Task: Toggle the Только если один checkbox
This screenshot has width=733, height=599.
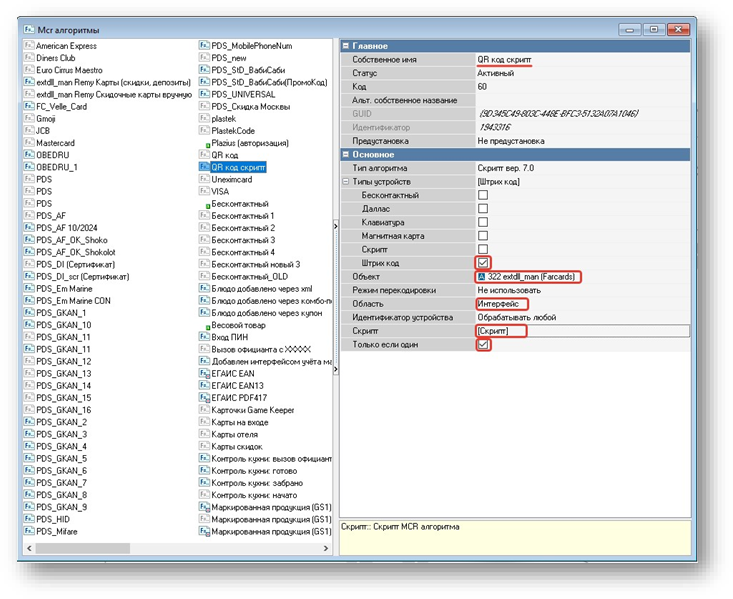Action: coord(483,344)
